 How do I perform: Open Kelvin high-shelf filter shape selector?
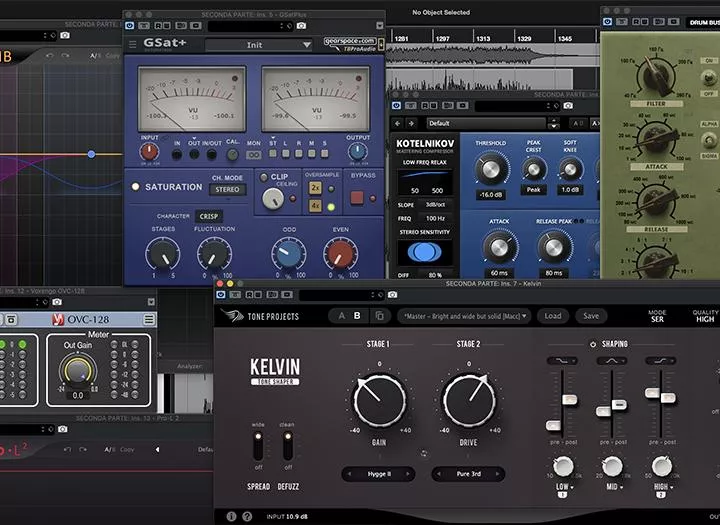[x=661, y=361]
